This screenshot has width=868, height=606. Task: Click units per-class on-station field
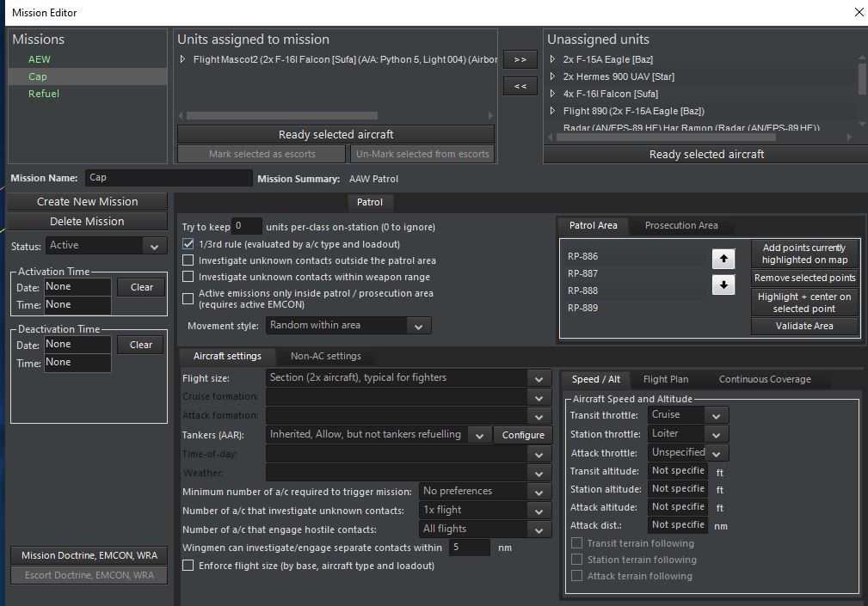click(246, 225)
